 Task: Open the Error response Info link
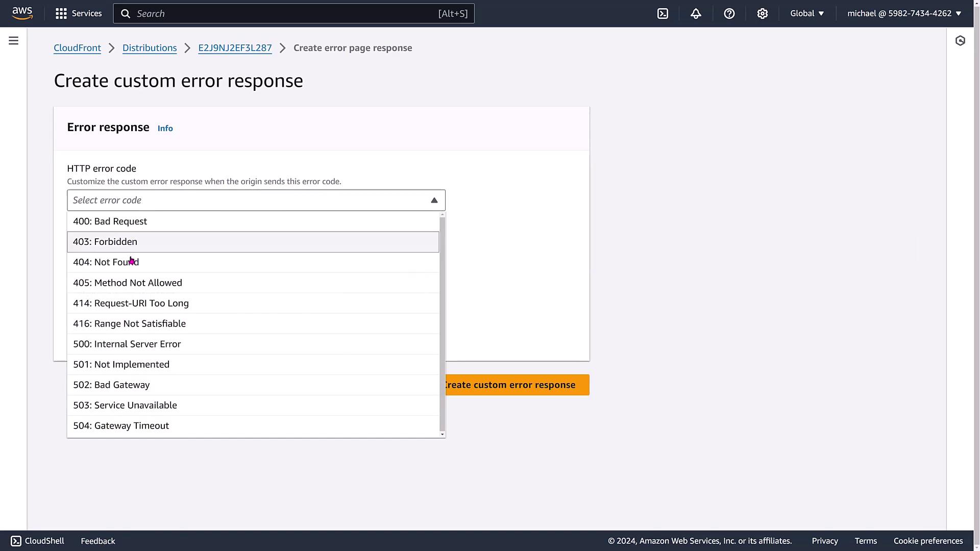point(165,129)
